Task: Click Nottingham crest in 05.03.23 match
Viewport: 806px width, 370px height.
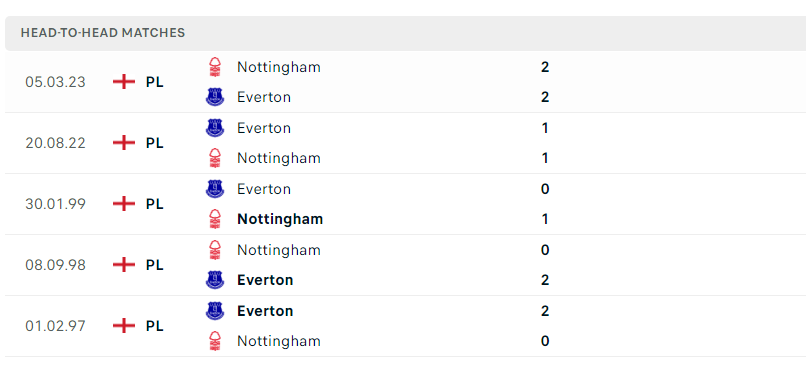Action: coord(215,67)
